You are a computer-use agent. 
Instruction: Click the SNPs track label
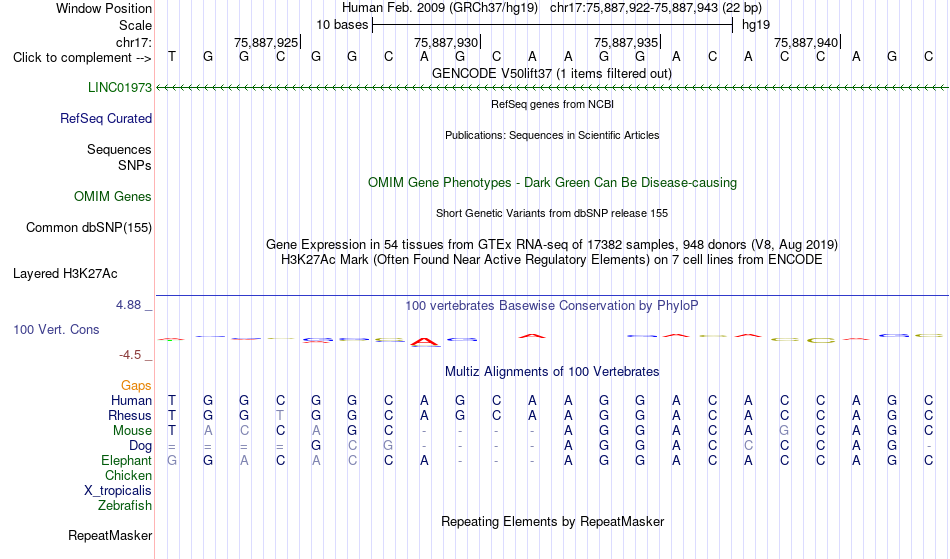coord(135,165)
